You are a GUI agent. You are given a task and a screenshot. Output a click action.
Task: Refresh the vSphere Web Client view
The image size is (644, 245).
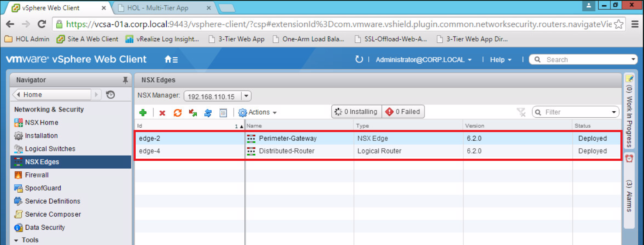359,59
